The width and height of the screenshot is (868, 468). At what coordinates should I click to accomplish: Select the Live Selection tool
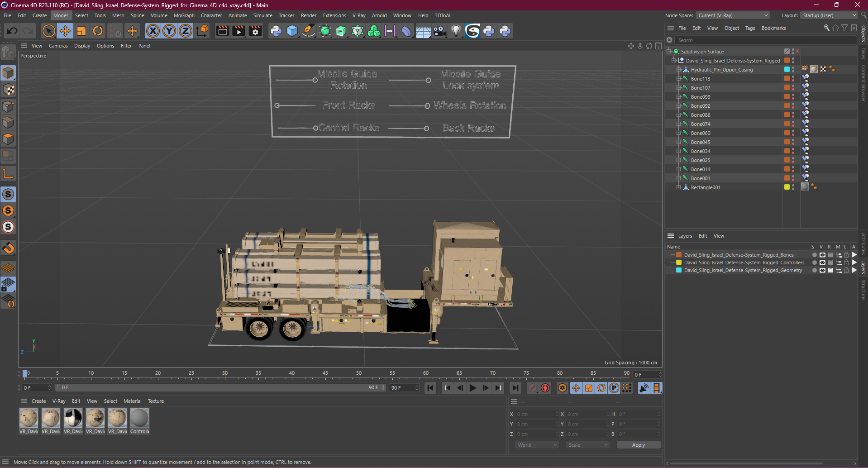pyautogui.click(x=48, y=31)
